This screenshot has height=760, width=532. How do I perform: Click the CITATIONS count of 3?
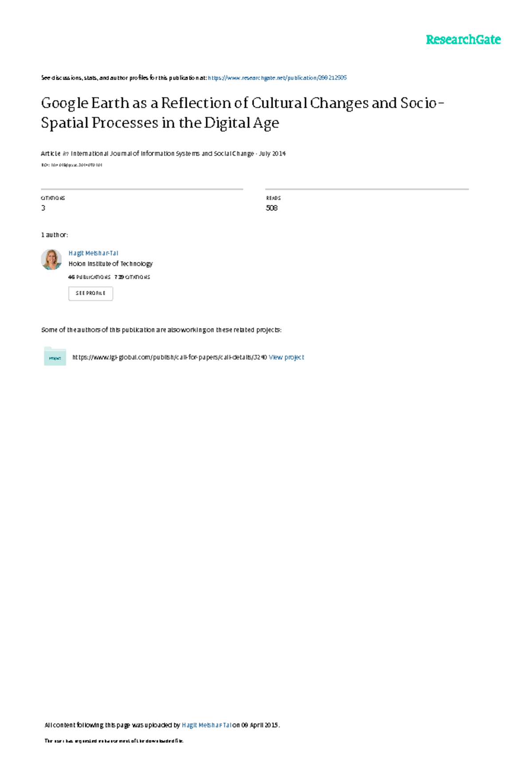click(x=43, y=208)
